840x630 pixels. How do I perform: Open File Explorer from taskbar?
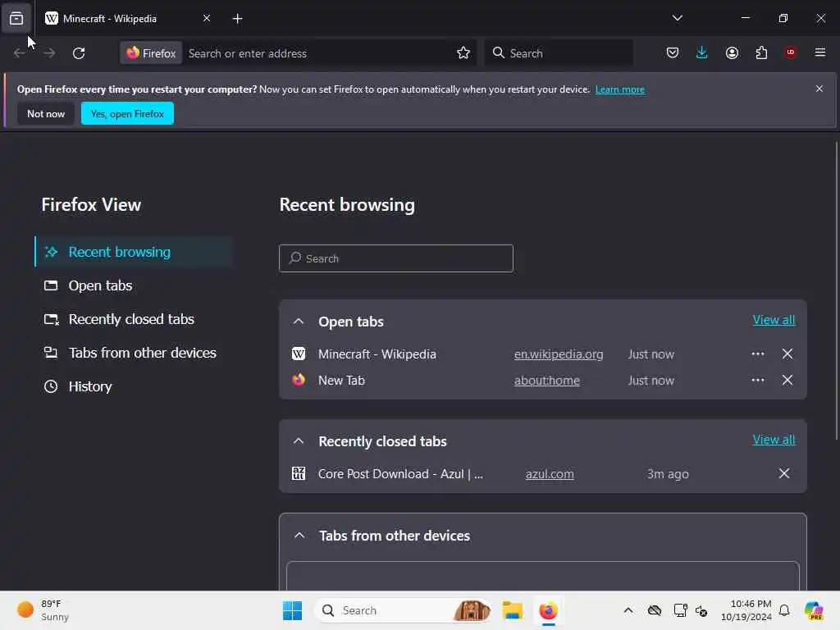pyautogui.click(x=512, y=610)
